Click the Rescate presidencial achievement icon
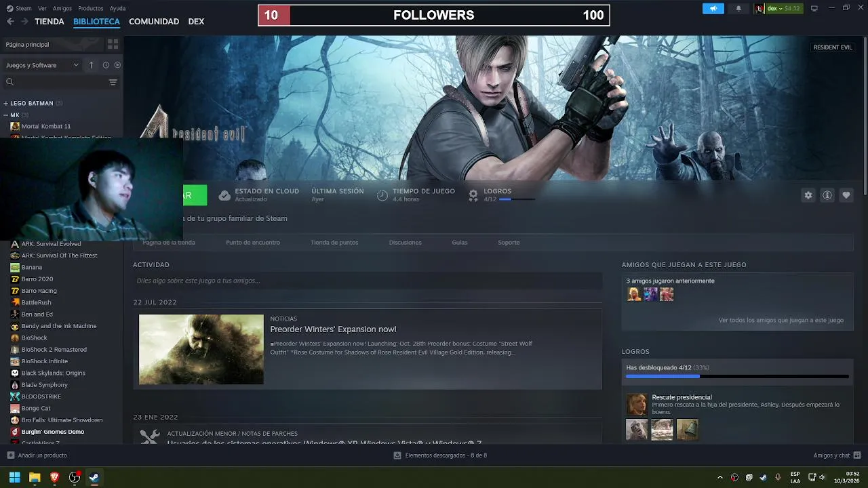The height and width of the screenshot is (488, 868). pos(636,404)
